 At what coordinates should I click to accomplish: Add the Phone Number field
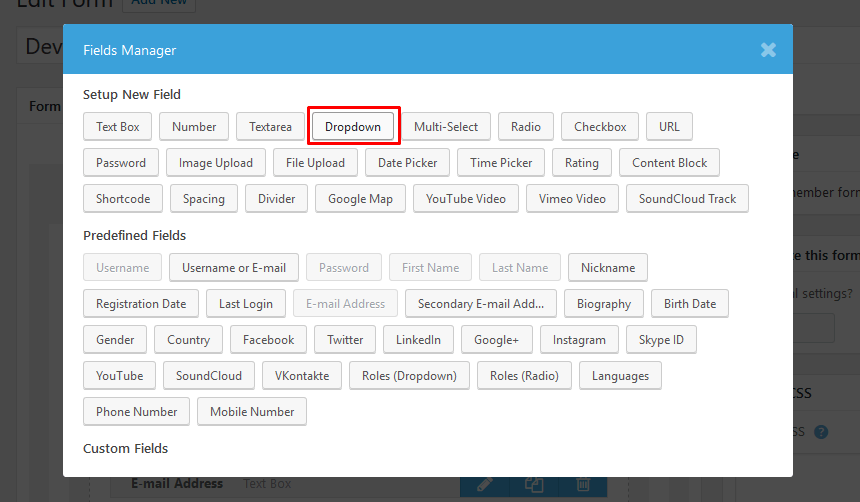(x=137, y=411)
